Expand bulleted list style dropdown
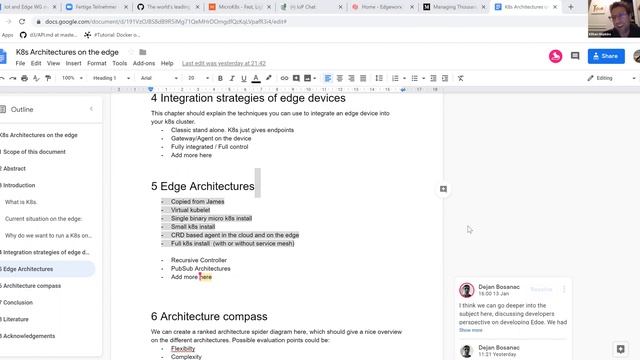640x360 pixels. pyautogui.click(x=423, y=78)
